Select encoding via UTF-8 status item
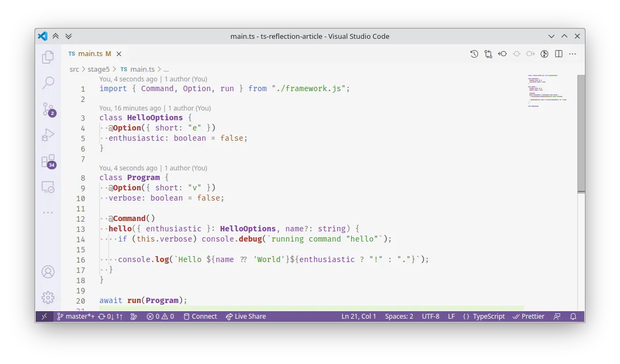Image resolution: width=620 pixels, height=364 pixels. coord(431,317)
